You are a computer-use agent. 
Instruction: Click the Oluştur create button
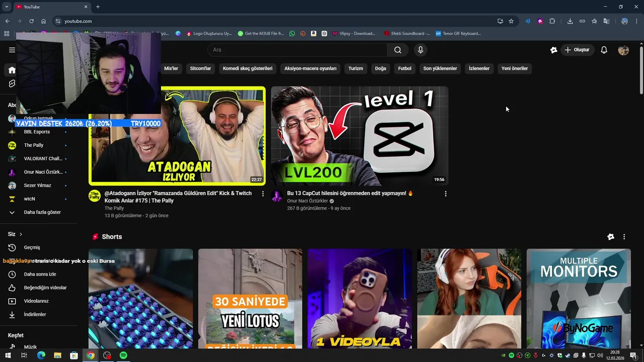point(577,50)
